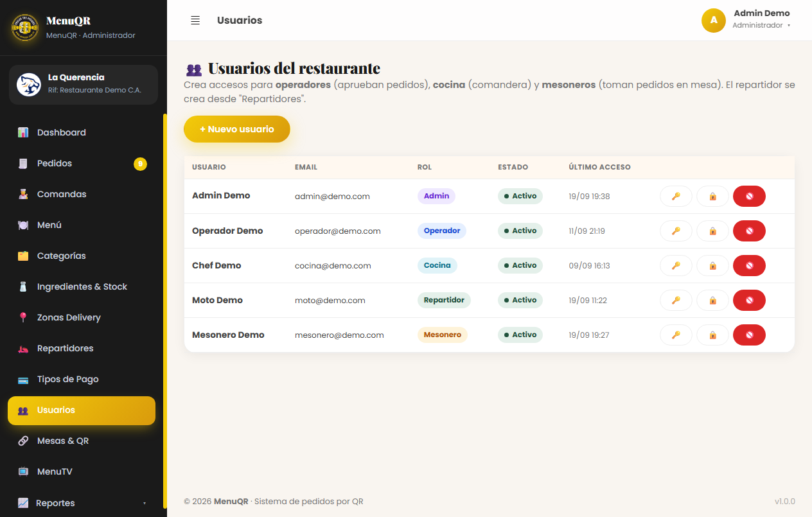
Task: Click the La Querencia restaurant card
Action: tap(84, 84)
